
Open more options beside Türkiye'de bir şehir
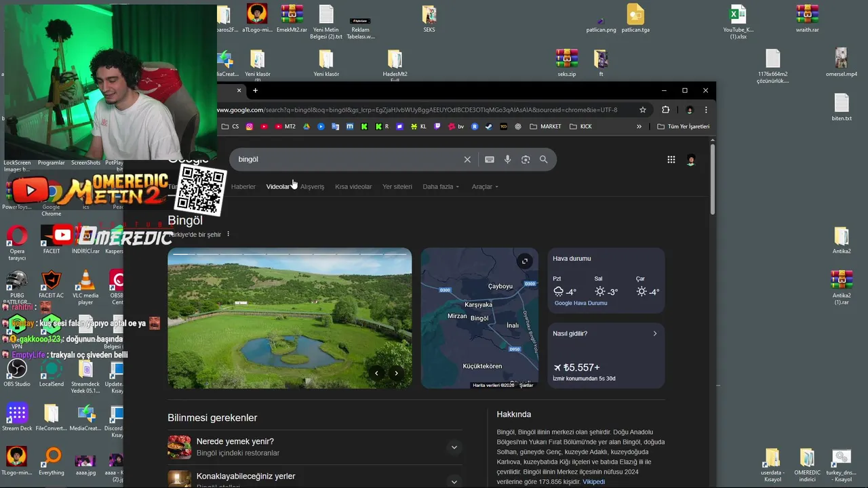pos(228,234)
